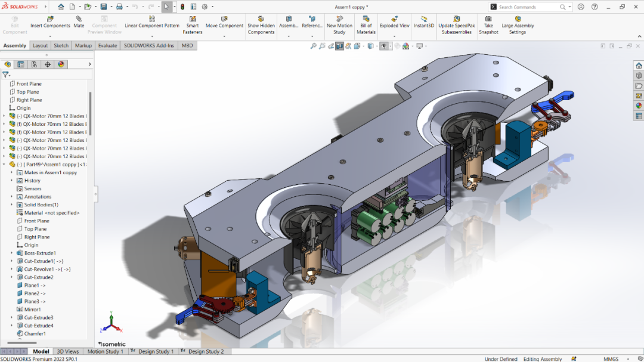Open the Motion Study 1 tab
644x362 pixels.
[105, 351]
